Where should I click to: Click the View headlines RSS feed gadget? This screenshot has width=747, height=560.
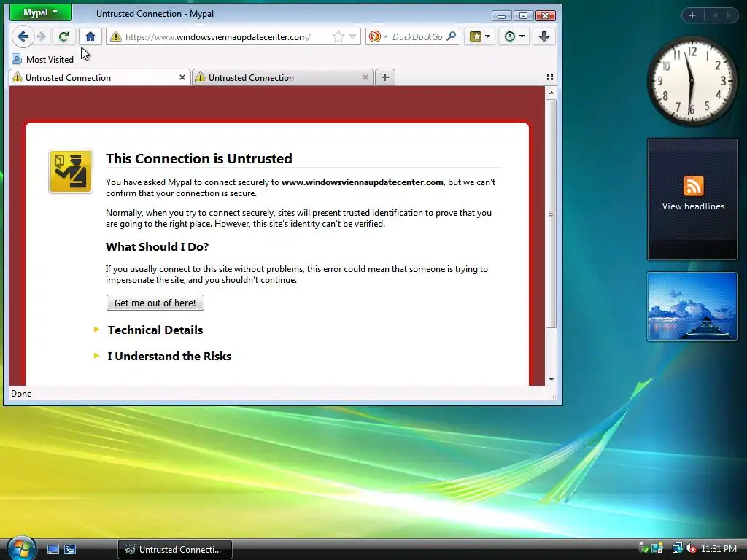692,199
